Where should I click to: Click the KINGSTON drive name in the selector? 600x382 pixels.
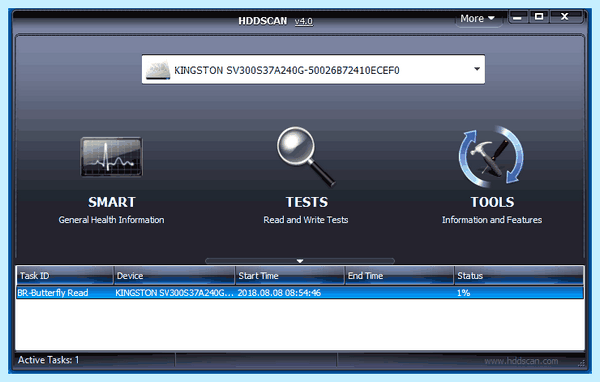pos(287,70)
